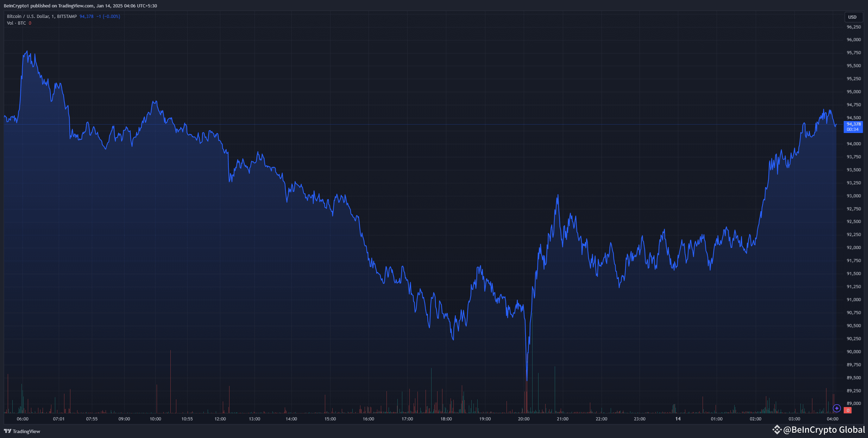Click the @BeInCrypto Global watermark text
Viewport: 868px width, 438px height.
point(824,430)
